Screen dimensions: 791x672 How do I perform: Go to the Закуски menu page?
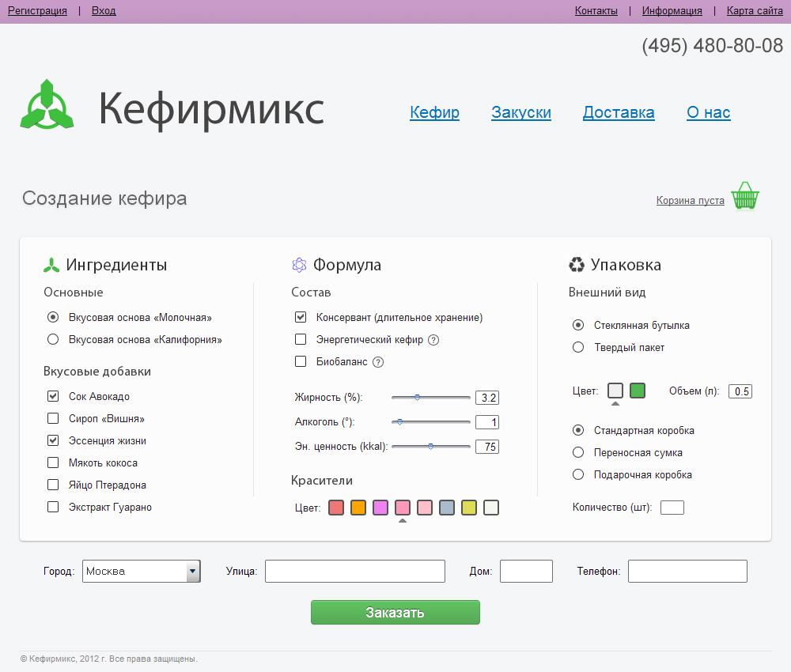click(521, 112)
